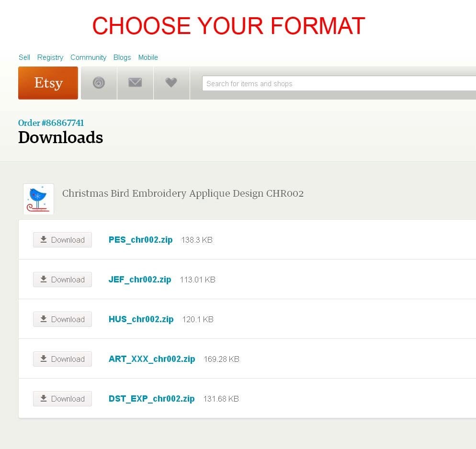This screenshot has height=449, width=476.
Task: Open Christmas Bird Embroidery Applique Design CHR002 title
Action: pyautogui.click(x=183, y=193)
